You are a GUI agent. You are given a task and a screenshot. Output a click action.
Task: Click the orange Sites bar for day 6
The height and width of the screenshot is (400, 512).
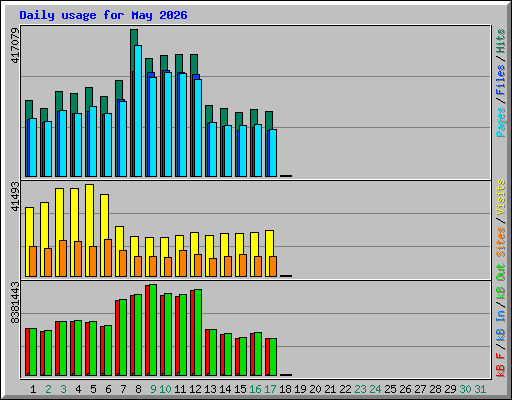(x=108, y=258)
